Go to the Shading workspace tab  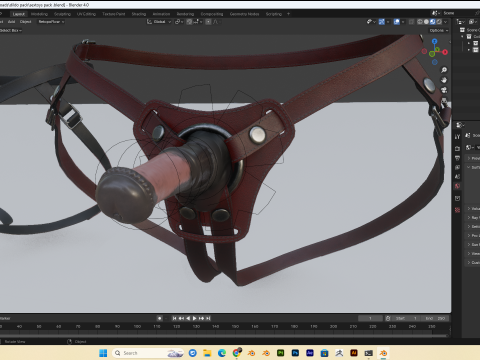[x=139, y=14]
